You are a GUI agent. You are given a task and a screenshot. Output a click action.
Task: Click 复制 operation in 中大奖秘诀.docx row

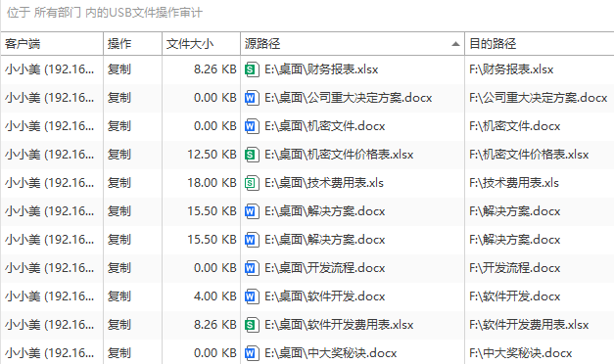pos(119,353)
